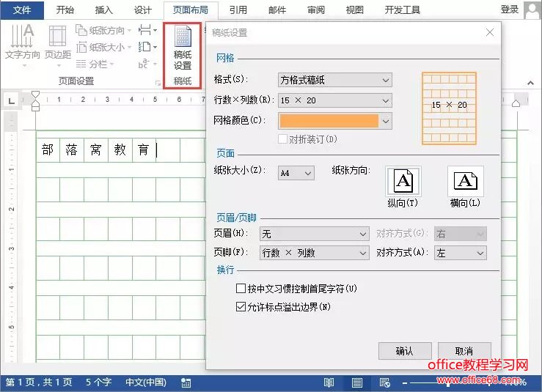Click 第1页，共1页 page count in the status bar
Image resolution: width=542 pixels, height=392 pixels.
point(39,382)
